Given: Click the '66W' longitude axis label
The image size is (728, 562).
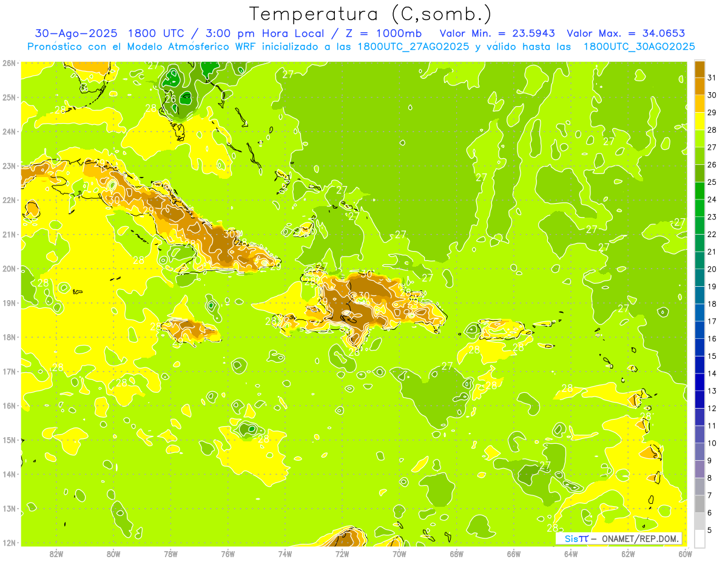Looking at the screenshot, I should (513, 554).
